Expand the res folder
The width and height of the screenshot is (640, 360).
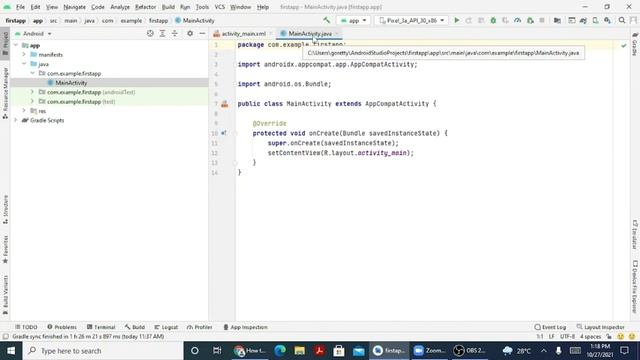24,111
